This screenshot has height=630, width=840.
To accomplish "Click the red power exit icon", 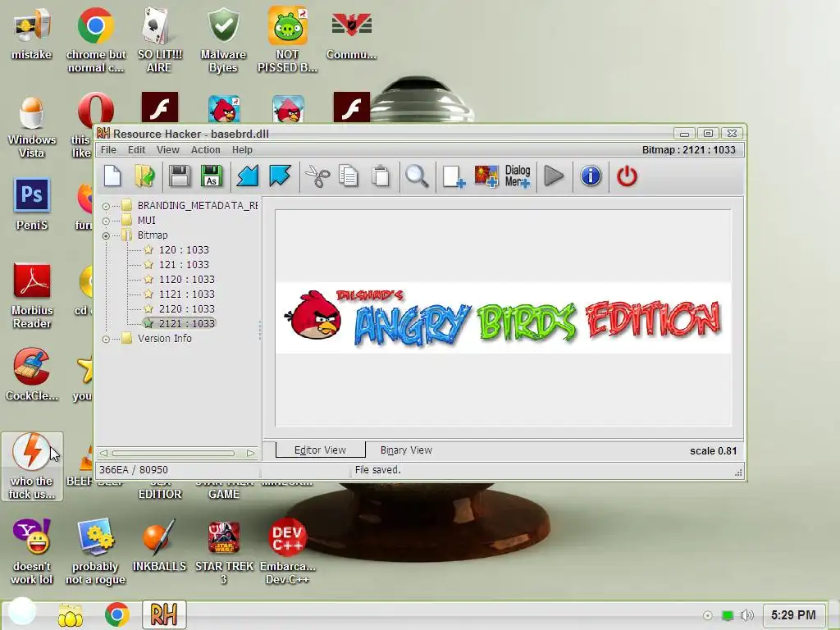I will point(627,176).
